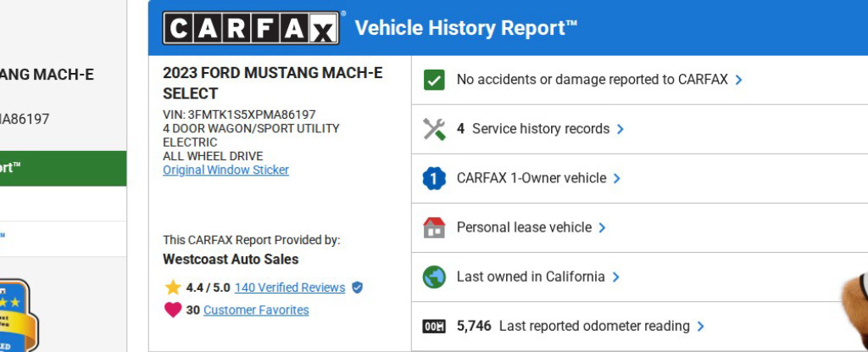Click the globe last owned icon
Image resolution: width=868 pixels, height=352 pixels.
point(434,277)
